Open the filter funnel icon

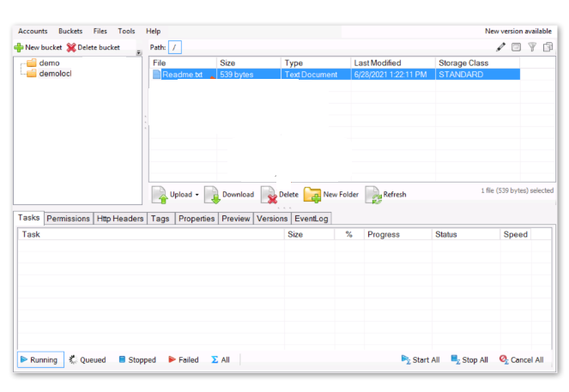coord(532,47)
